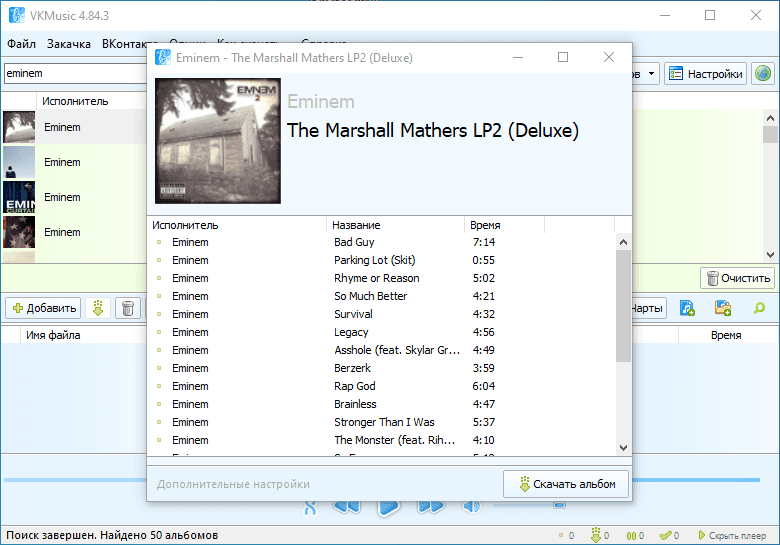Click the track list scroll down arrow
This screenshot has width=780, height=545.
[x=623, y=448]
